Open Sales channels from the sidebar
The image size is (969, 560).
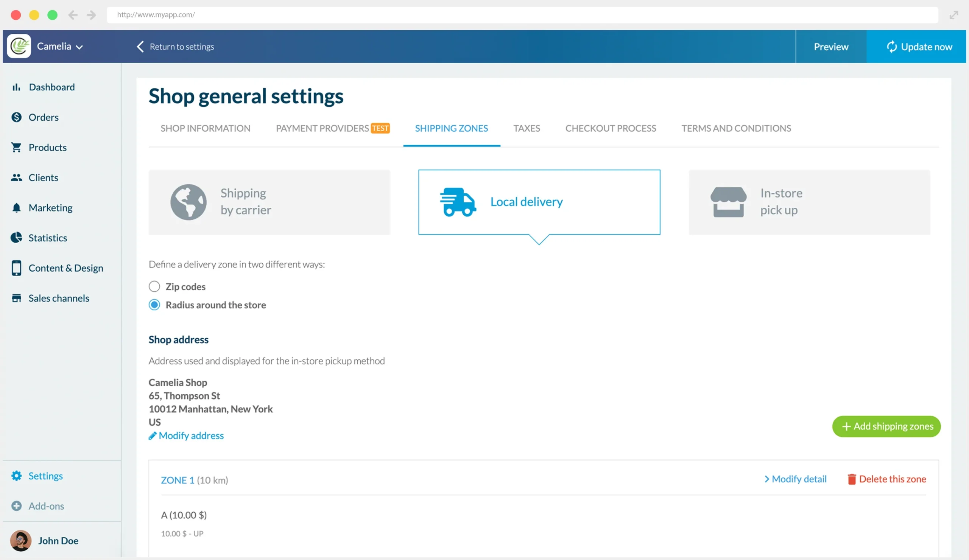click(59, 298)
